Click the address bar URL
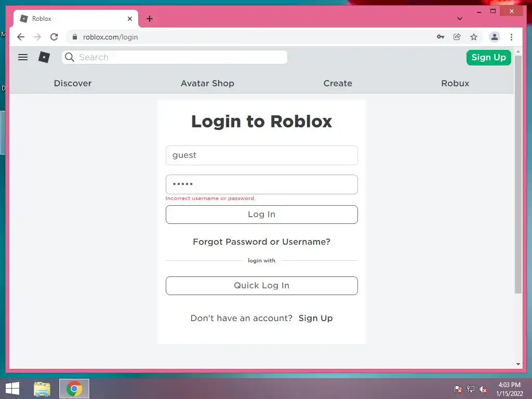This screenshot has height=399, width=532. [x=110, y=37]
